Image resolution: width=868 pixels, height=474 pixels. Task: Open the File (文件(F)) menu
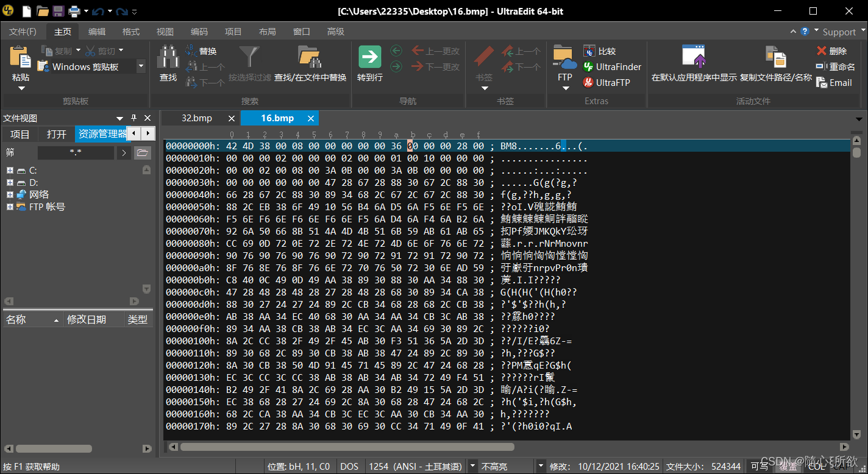[23, 32]
